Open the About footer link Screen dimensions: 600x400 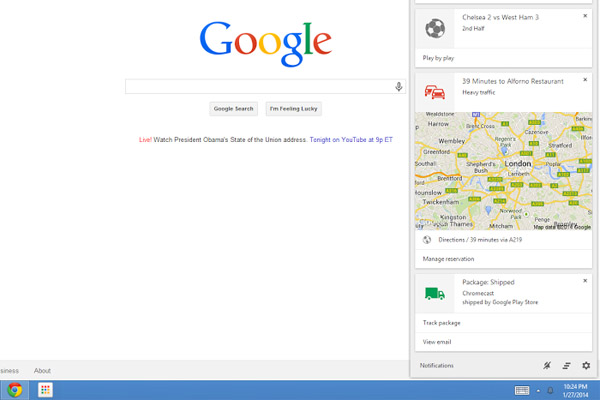click(x=42, y=371)
